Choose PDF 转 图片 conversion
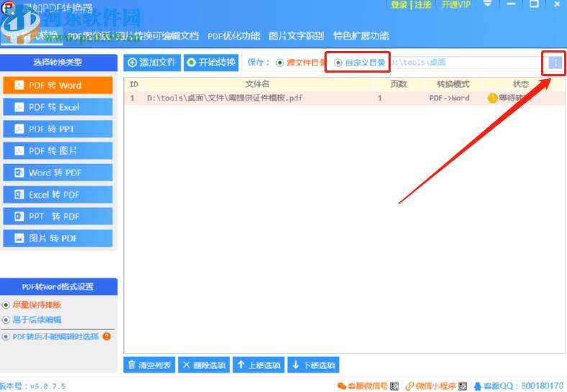 pos(58,151)
